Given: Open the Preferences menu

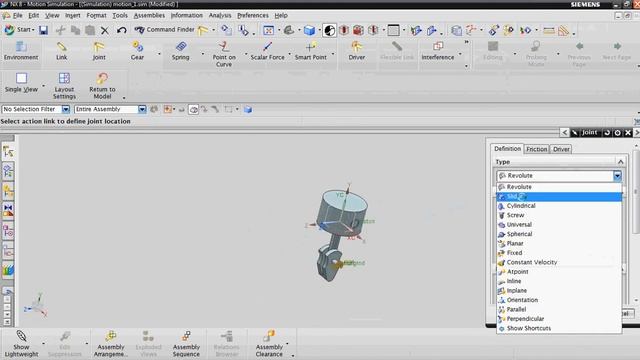Looking at the screenshot, I should pyautogui.click(x=253, y=15).
